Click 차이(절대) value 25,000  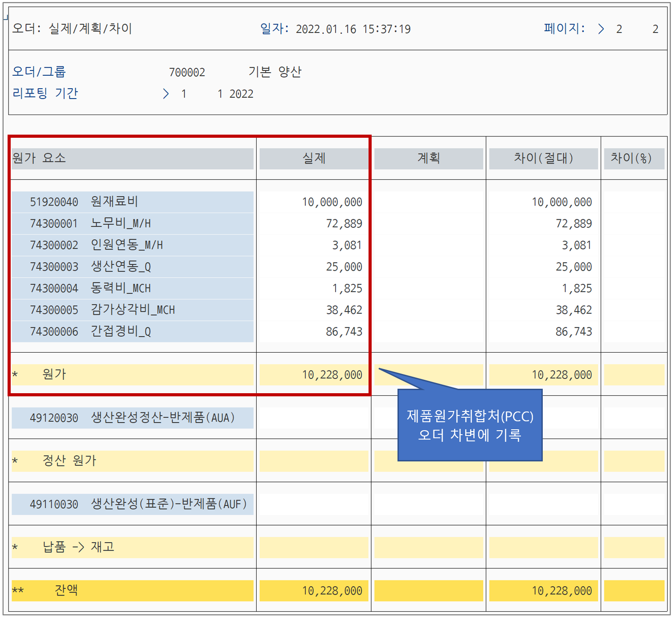click(574, 267)
